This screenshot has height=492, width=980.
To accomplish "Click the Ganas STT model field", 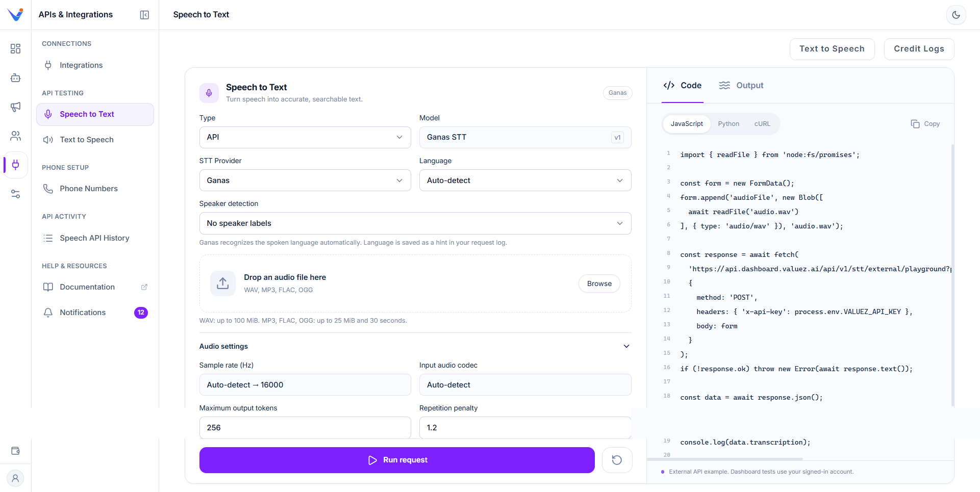I will coord(525,137).
